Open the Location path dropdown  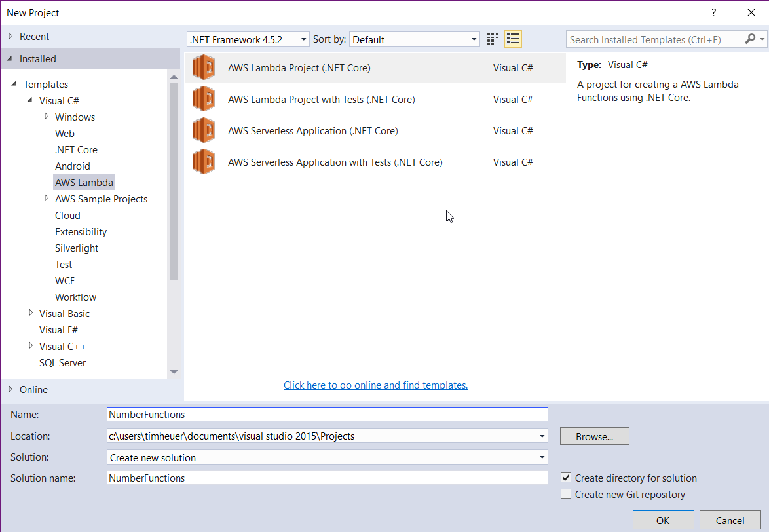click(542, 436)
